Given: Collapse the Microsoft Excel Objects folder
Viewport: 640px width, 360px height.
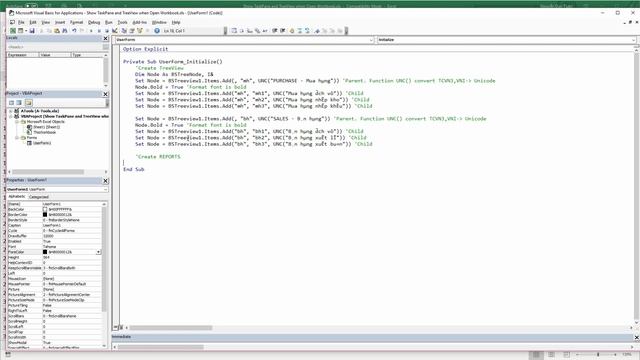Looking at the screenshot, I should [17, 122].
